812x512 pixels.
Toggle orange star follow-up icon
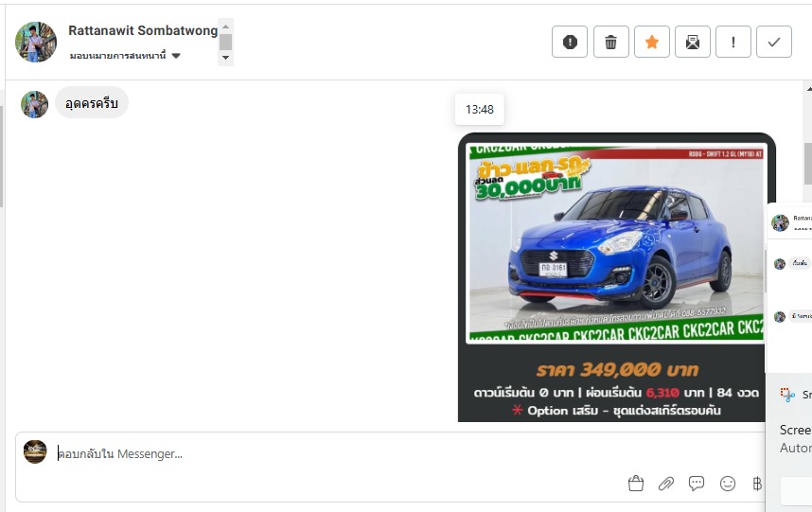click(x=651, y=42)
